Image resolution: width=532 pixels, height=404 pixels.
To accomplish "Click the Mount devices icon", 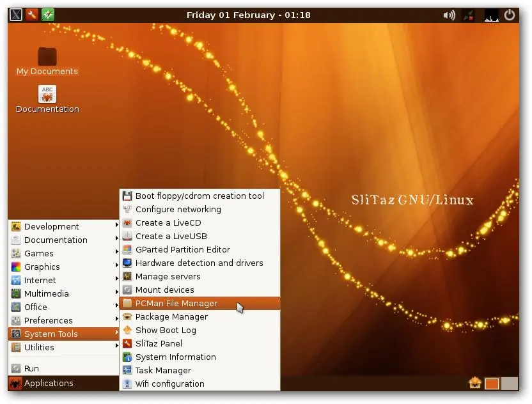I will pos(127,290).
